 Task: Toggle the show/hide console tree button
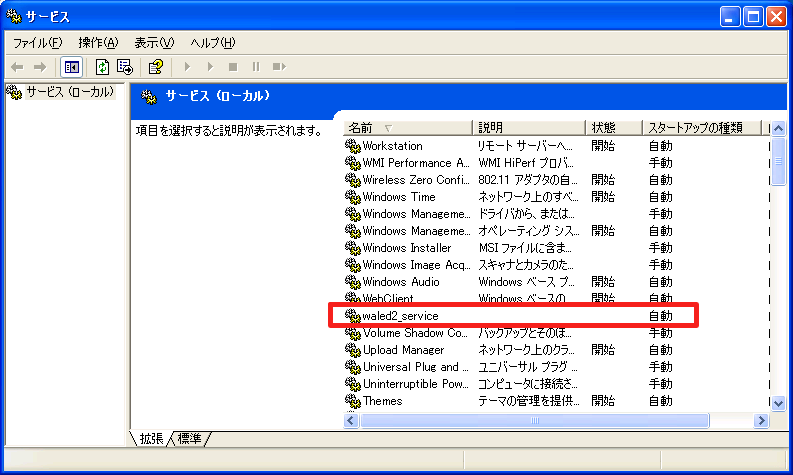coord(71,67)
